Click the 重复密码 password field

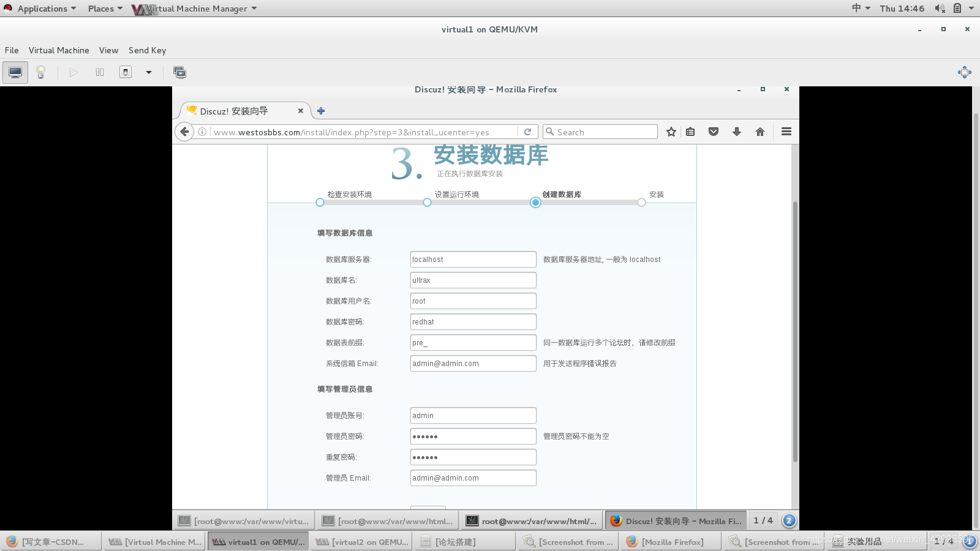click(x=473, y=457)
